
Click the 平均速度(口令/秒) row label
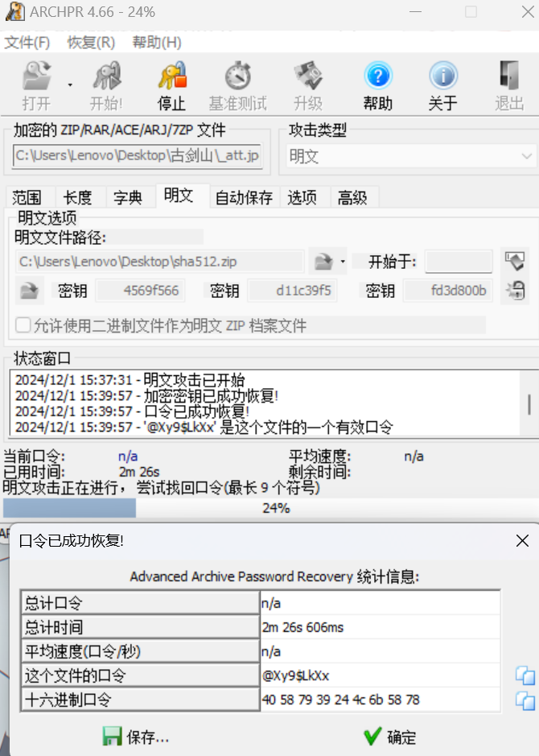pyautogui.click(x=140, y=651)
